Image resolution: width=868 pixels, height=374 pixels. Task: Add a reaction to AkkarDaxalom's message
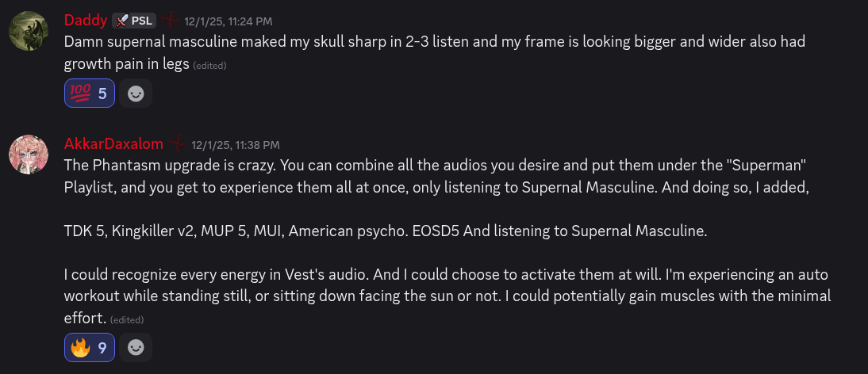tap(136, 347)
